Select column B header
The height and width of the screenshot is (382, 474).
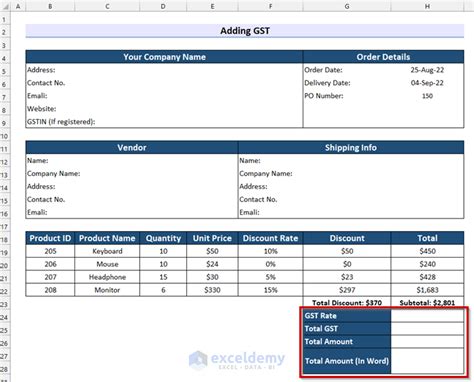pos(50,6)
